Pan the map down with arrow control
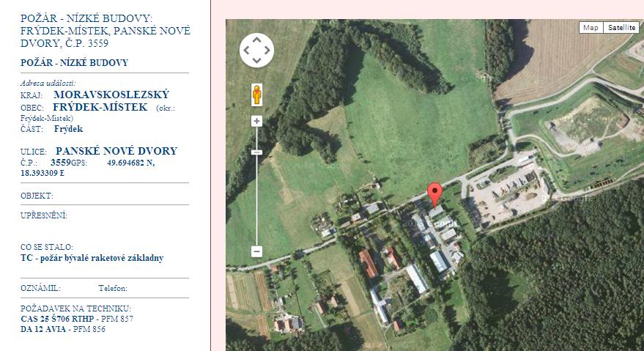Screen dimensions: 644x351 click(256, 60)
